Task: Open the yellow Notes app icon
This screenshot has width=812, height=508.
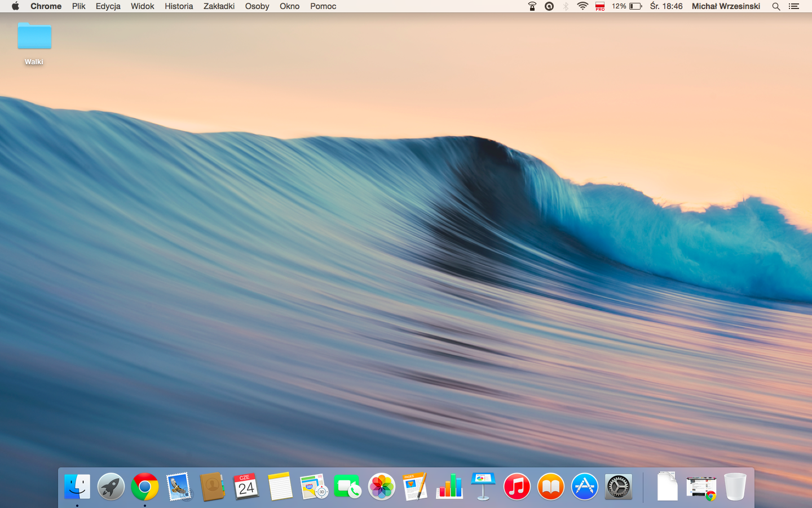Action: click(x=280, y=487)
